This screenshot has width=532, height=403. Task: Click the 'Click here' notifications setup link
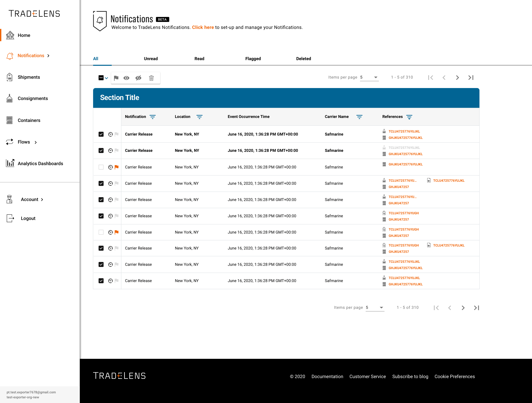[203, 27]
